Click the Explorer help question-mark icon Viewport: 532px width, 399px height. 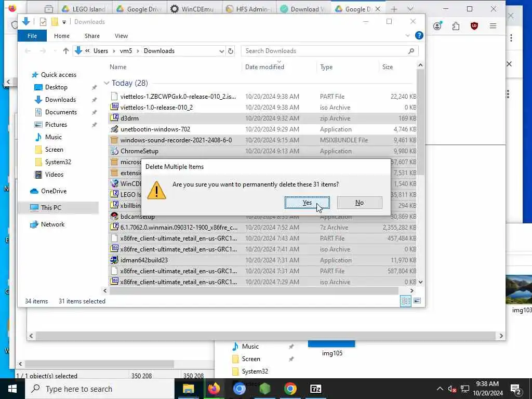(x=419, y=35)
